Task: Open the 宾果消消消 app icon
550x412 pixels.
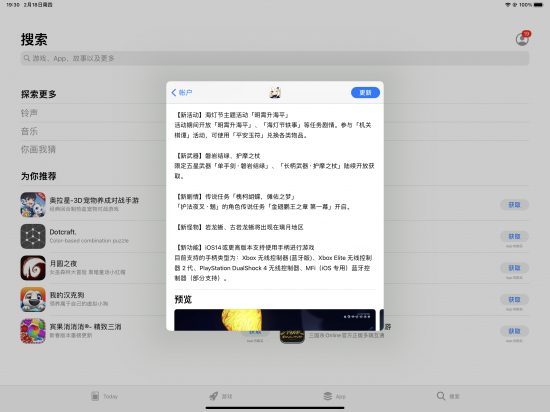Action: point(33,331)
